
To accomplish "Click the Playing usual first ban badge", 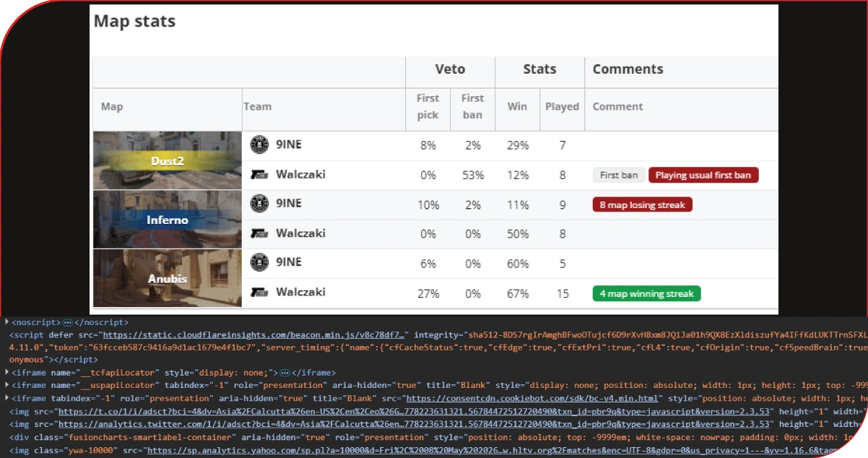I will 703,176.
